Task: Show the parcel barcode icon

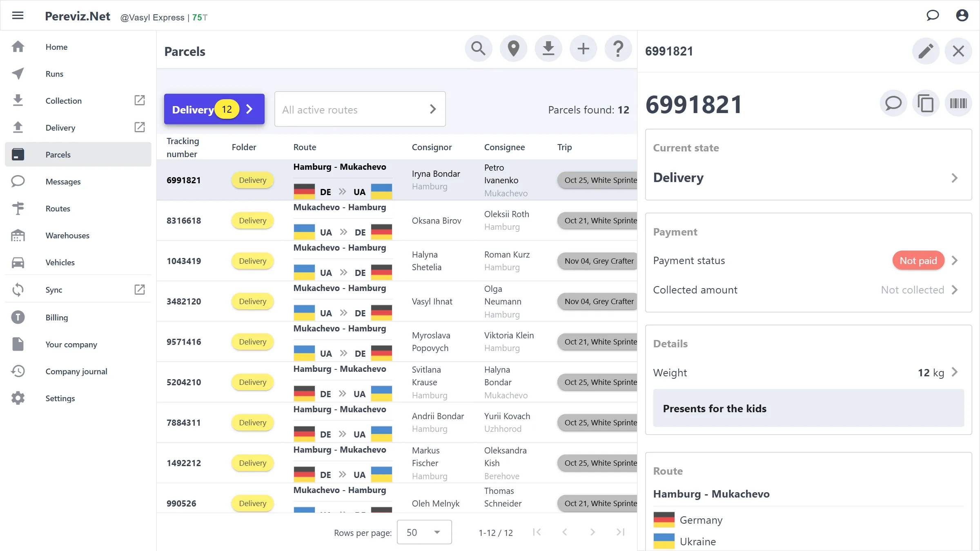Action: [x=958, y=103]
